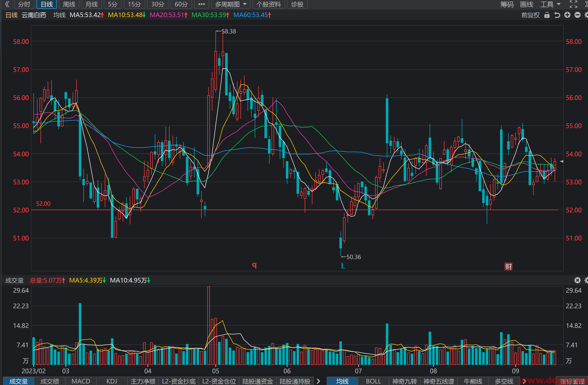
Task: Close the 成交量 volume panel with X icon
Action: coord(578,280)
